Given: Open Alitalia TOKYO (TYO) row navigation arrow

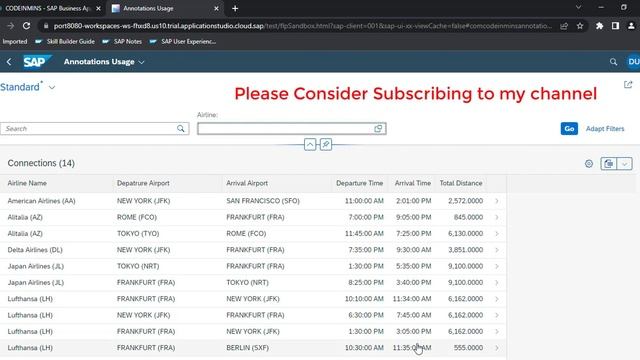Looking at the screenshot, I should (497, 233).
